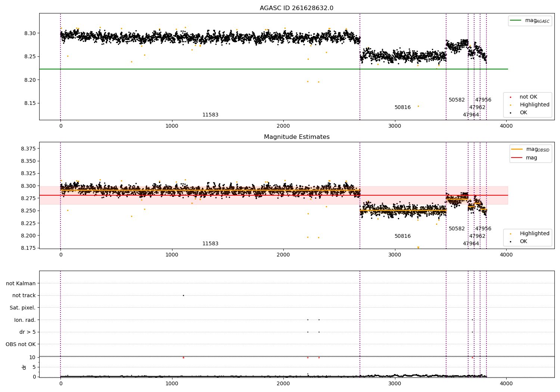Click the 8.25 y-axis tick in top plot
This screenshot has height=392, width=560.
[30, 56]
